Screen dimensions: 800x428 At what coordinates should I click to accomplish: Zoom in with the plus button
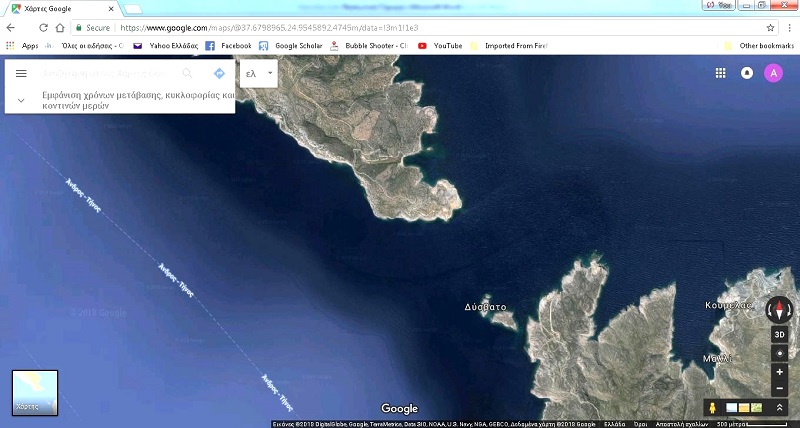[x=779, y=372]
